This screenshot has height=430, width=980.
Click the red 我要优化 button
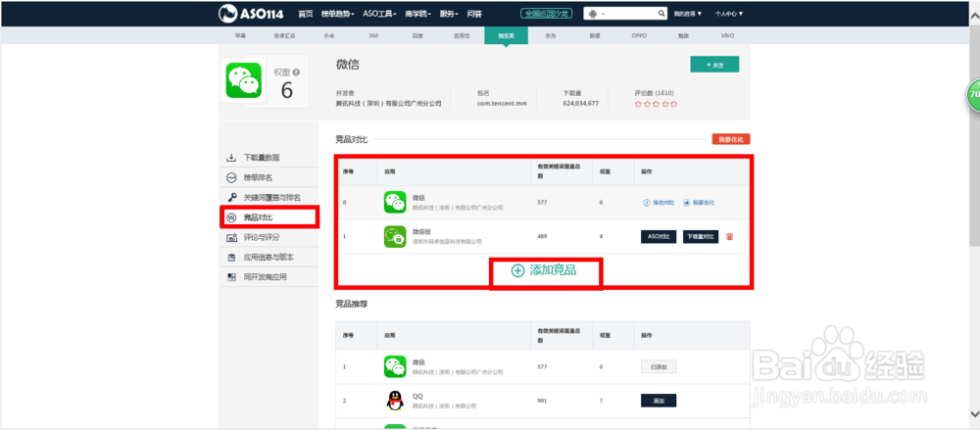(731, 139)
